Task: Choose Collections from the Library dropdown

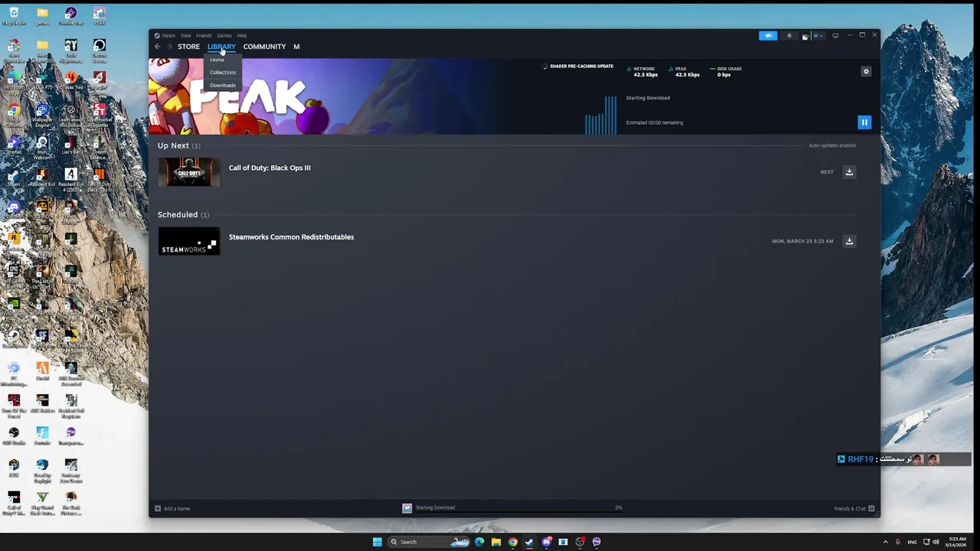Action: click(x=223, y=72)
